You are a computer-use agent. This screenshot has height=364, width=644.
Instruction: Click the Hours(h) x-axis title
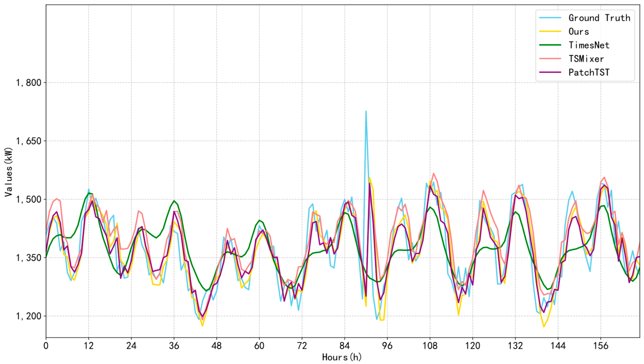pos(342,357)
